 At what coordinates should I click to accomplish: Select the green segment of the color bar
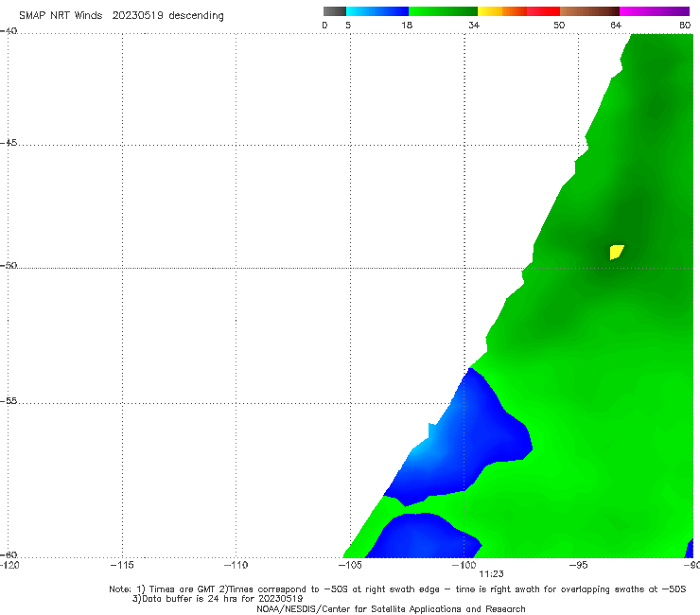(x=443, y=11)
